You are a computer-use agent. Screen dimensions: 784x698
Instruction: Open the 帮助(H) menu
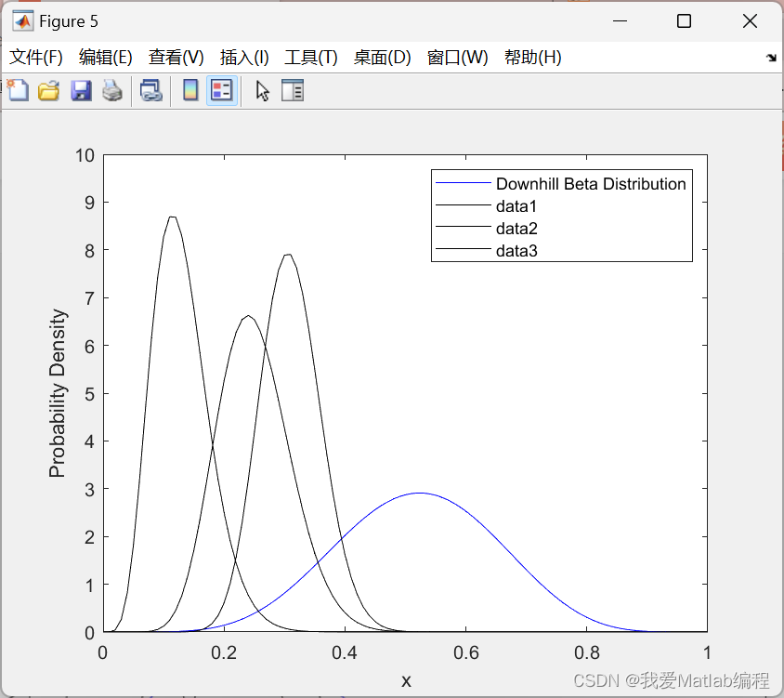(x=532, y=58)
